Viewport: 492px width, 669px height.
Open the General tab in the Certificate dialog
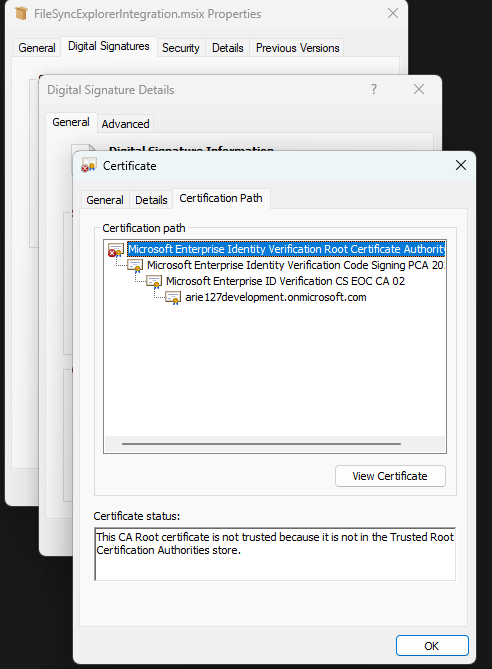(x=105, y=200)
